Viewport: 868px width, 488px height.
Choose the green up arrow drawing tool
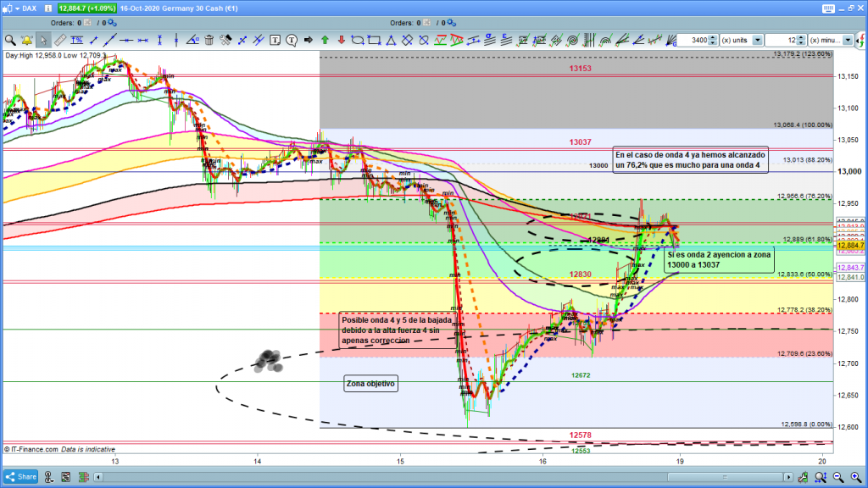click(x=324, y=40)
